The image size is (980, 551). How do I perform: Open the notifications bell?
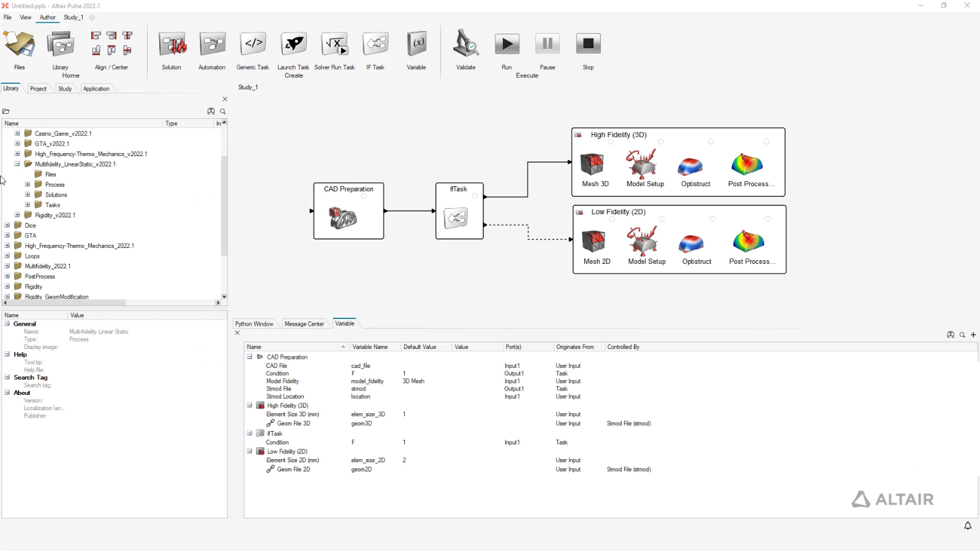968,526
